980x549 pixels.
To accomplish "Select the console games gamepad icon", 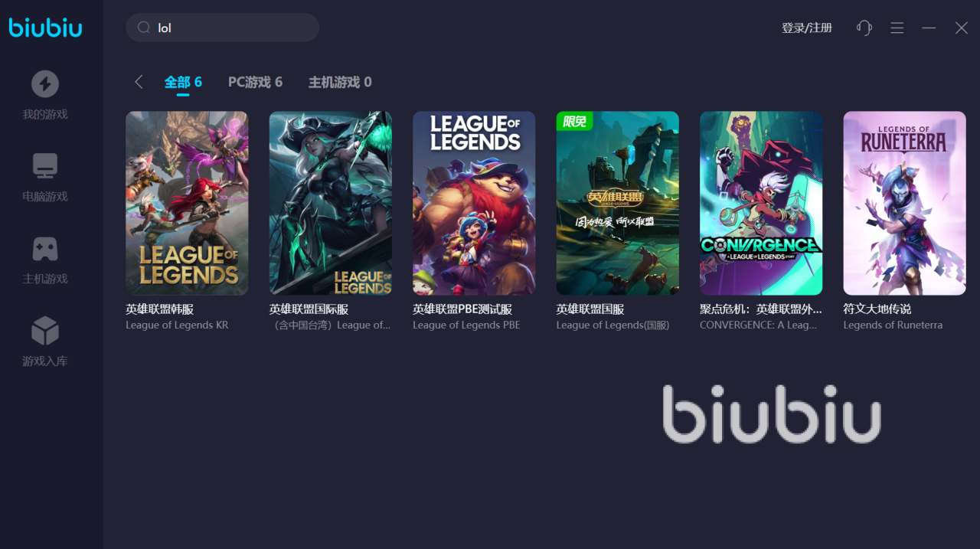I will click(45, 249).
